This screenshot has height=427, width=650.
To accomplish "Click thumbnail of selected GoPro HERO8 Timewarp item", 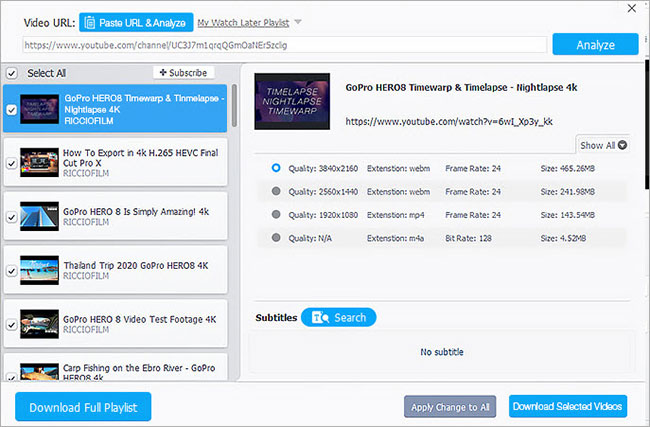I will pos(39,109).
